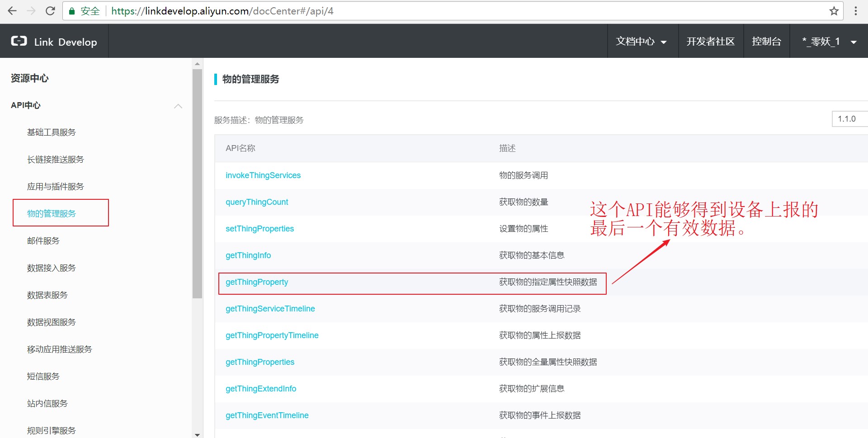
Task: Click the Link Develop logo icon
Action: [19, 41]
